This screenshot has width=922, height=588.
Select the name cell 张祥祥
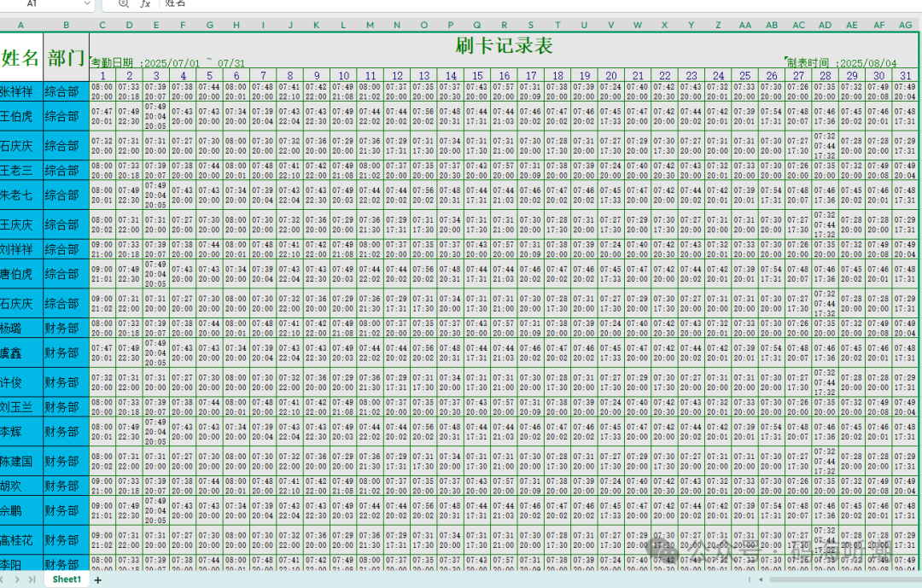point(21,91)
